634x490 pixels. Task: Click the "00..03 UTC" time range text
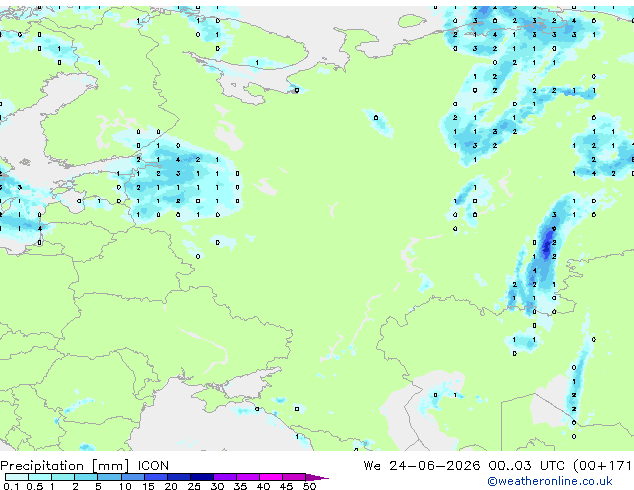[x=526, y=466]
